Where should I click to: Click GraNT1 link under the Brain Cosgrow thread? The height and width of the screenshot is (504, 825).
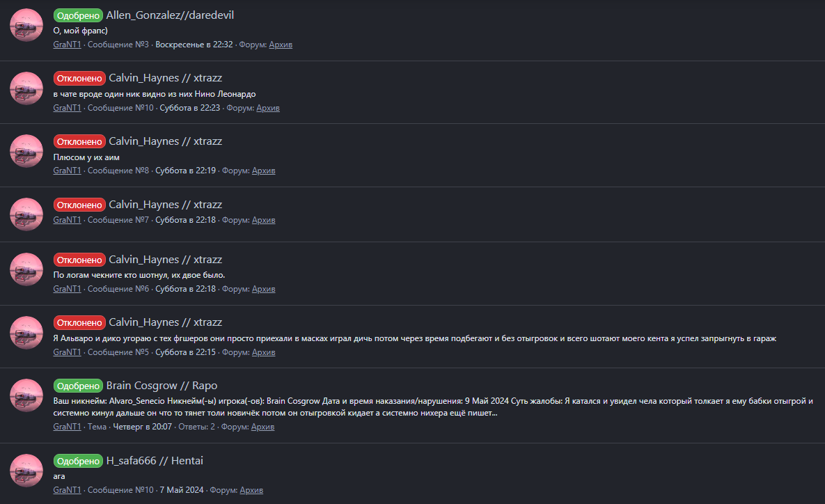coord(67,427)
